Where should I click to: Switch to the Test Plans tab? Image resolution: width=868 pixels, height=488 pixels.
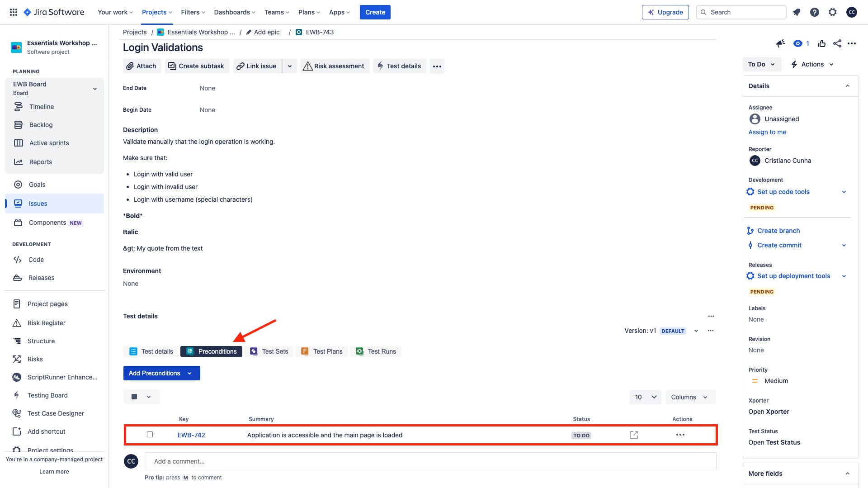coord(322,351)
